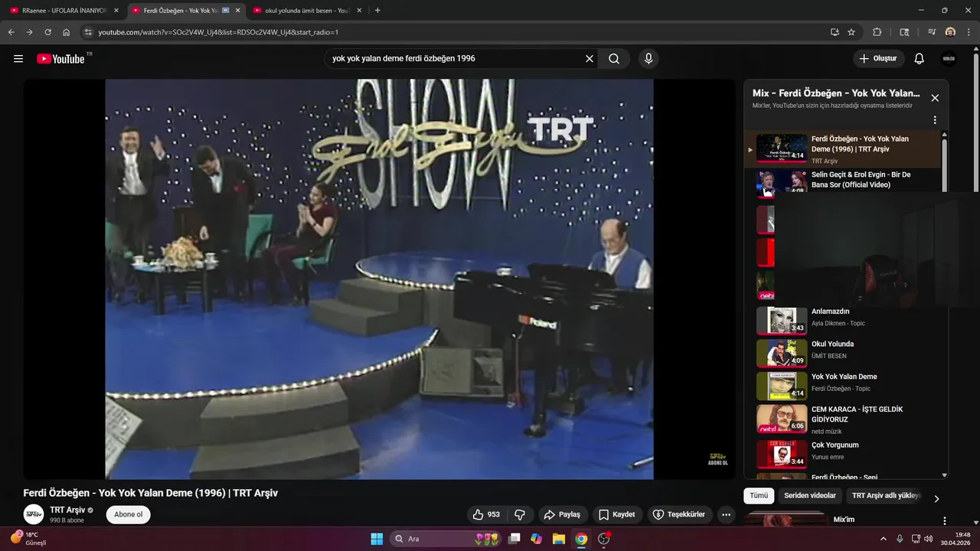Open the weather widget showing 18°C
This screenshot has height=551, width=980.
coord(29,539)
